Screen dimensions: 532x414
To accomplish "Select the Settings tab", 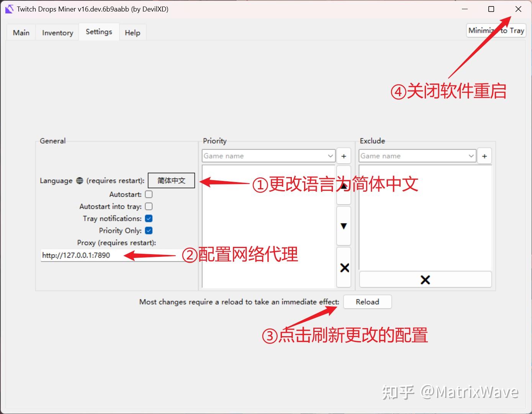I will point(99,31).
